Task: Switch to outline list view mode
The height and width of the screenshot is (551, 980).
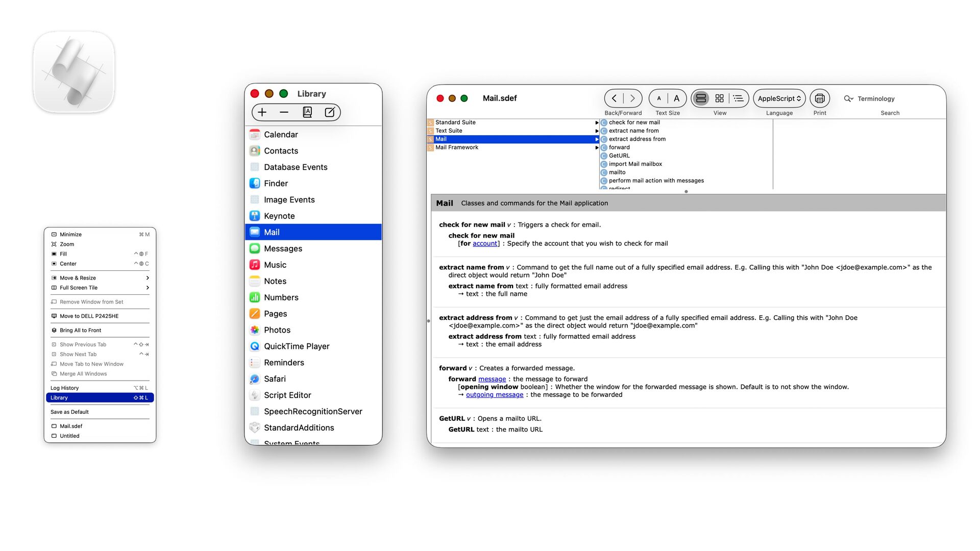Action: [738, 98]
